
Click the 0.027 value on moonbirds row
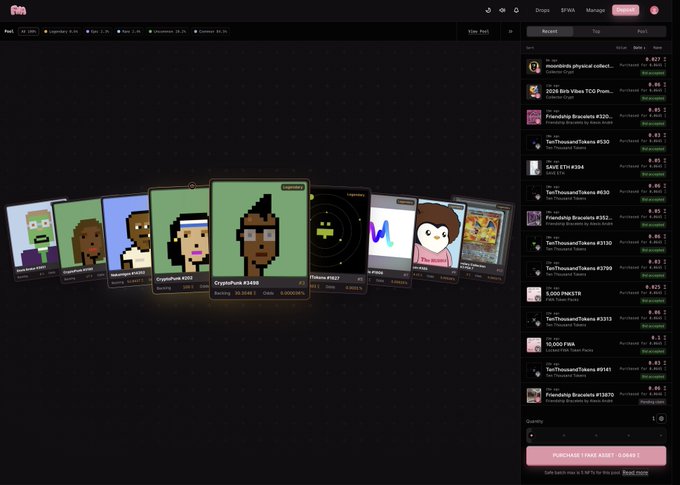(655, 59)
